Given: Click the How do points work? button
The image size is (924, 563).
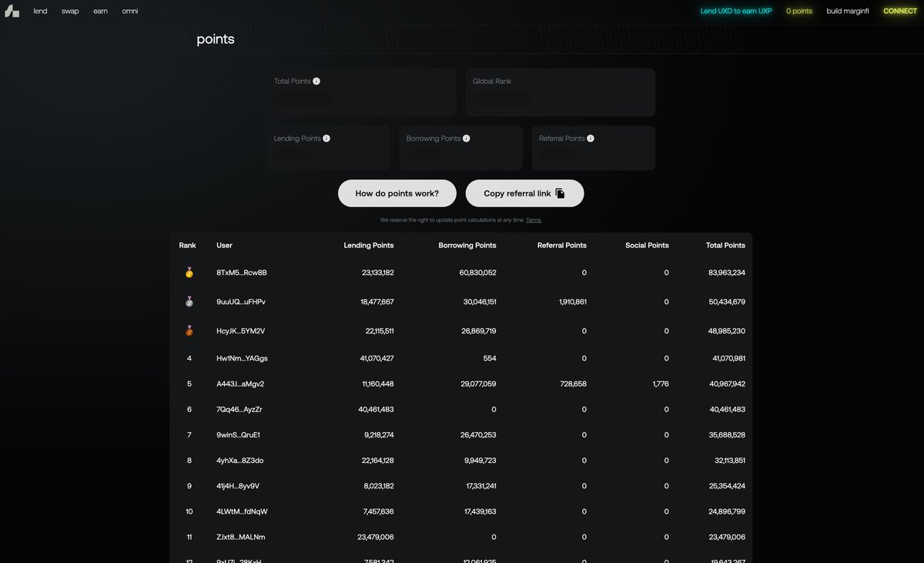Looking at the screenshot, I should pos(397,193).
